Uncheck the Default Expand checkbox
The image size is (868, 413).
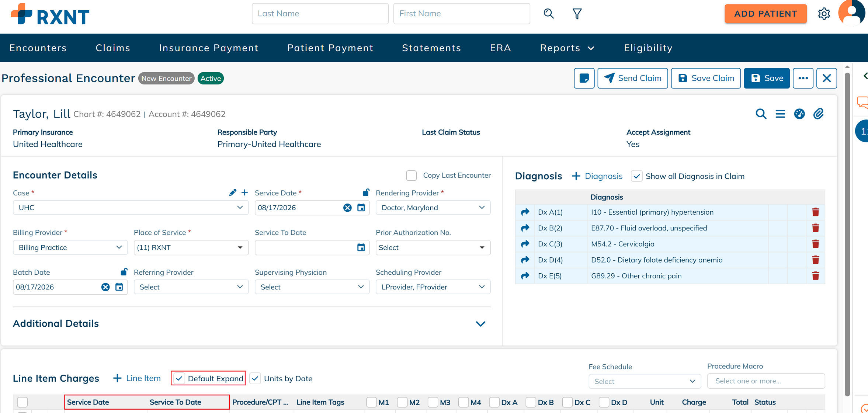point(179,378)
